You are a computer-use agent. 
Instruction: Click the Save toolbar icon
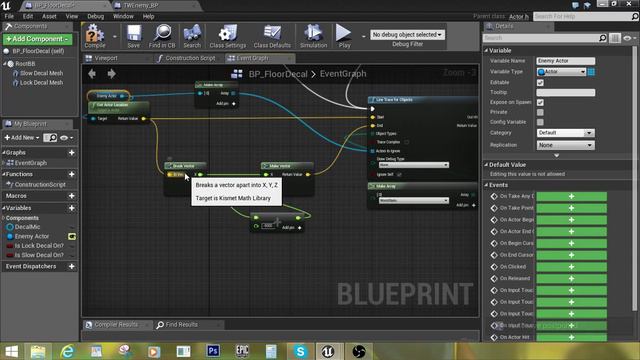pos(133,36)
